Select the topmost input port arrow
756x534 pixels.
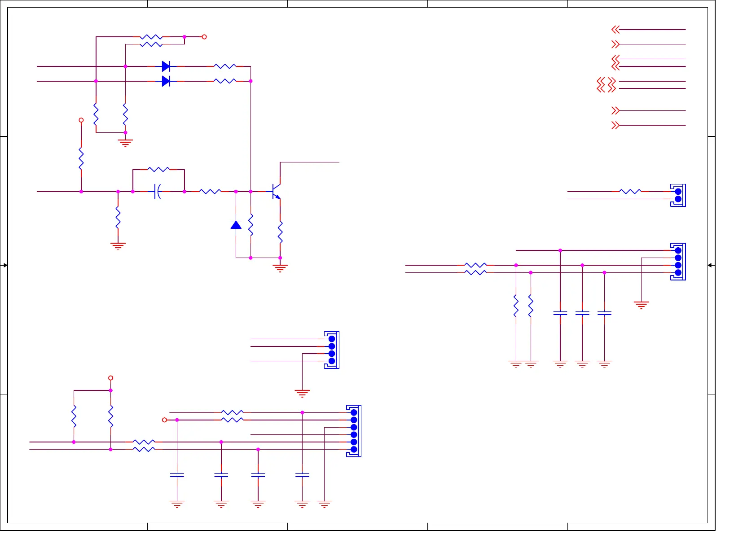[615, 30]
